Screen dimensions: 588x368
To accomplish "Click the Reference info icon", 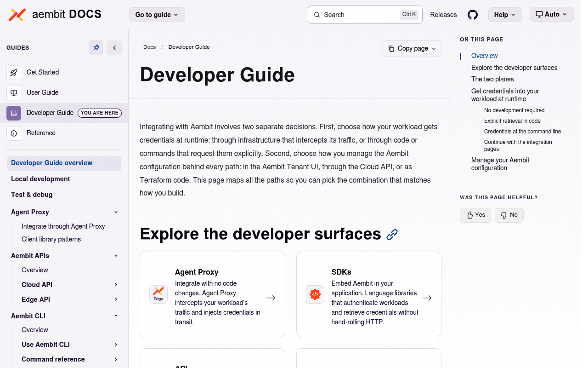I will (x=14, y=133).
